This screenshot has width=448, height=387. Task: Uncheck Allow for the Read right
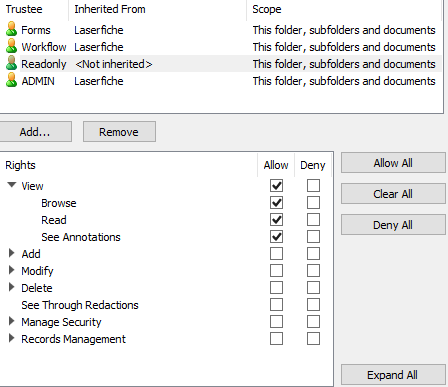(276, 220)
